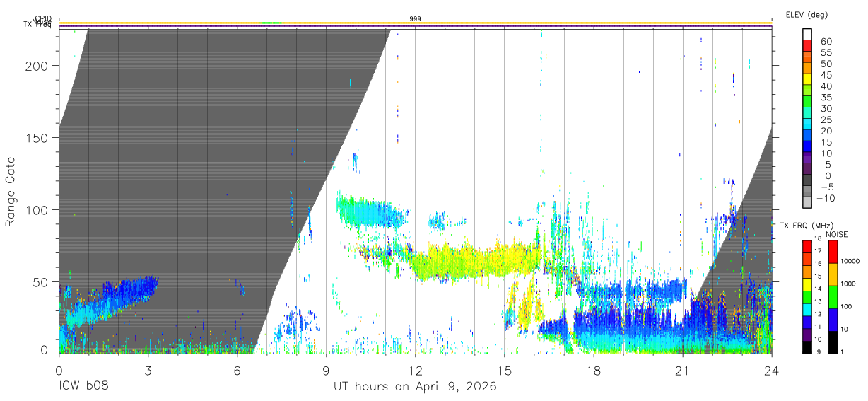Click the 60 label on ELEV colorbar
The height and width of the screenshot is (401, 868).
point(825,42)
